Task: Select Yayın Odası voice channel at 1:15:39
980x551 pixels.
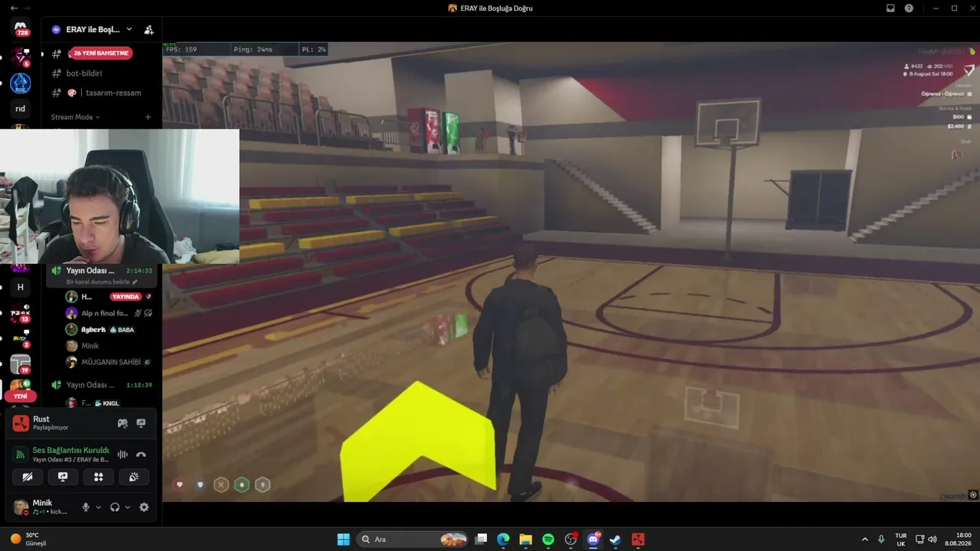Action: point(102,385)
